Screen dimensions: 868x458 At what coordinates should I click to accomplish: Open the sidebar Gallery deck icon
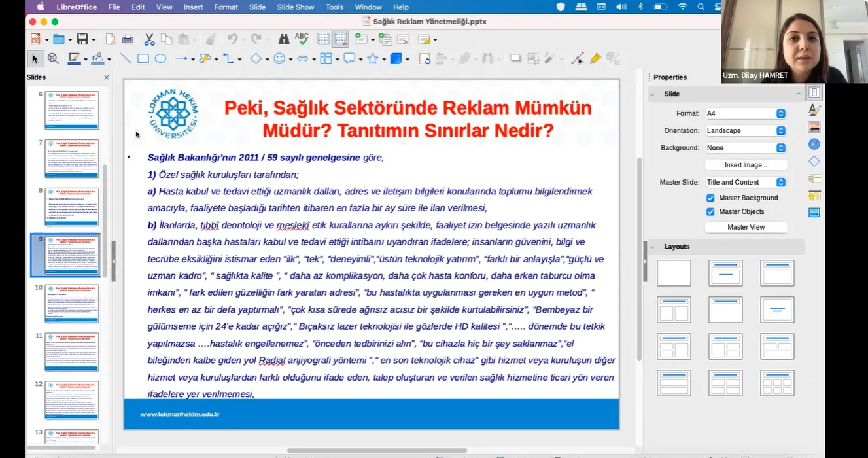(814, 127)
